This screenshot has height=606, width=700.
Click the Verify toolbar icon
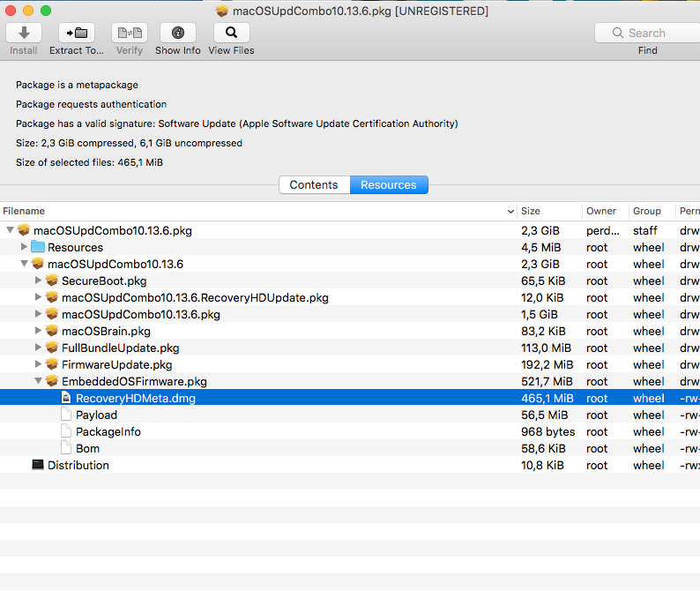click(x=130, y=33)
